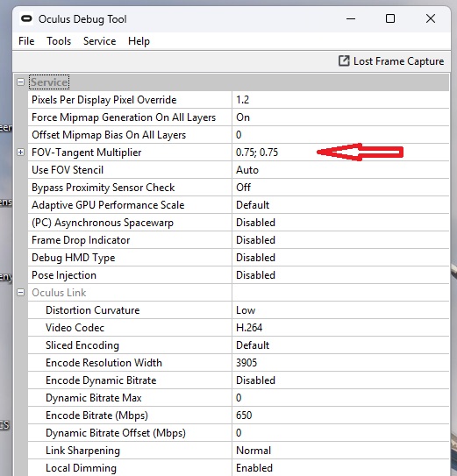Minimize the Oculus Debug Tool window

tap(351, 18)
